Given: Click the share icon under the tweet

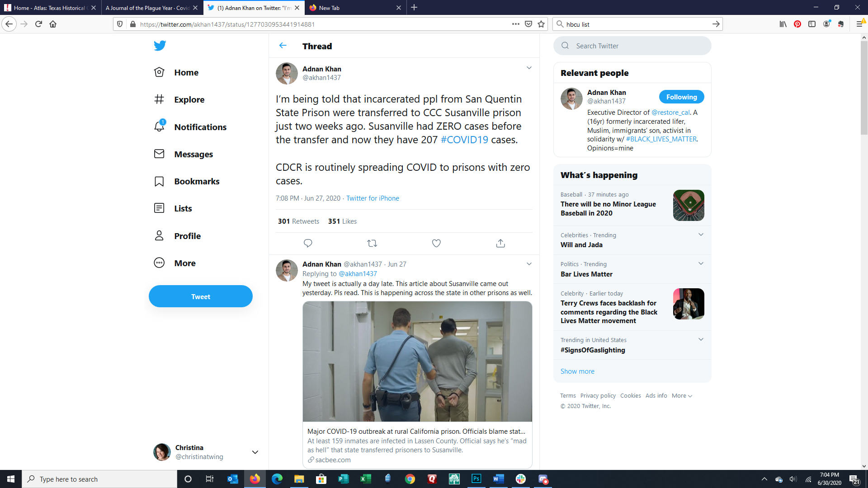Looking at the screenshot, I should coord(500,243).
